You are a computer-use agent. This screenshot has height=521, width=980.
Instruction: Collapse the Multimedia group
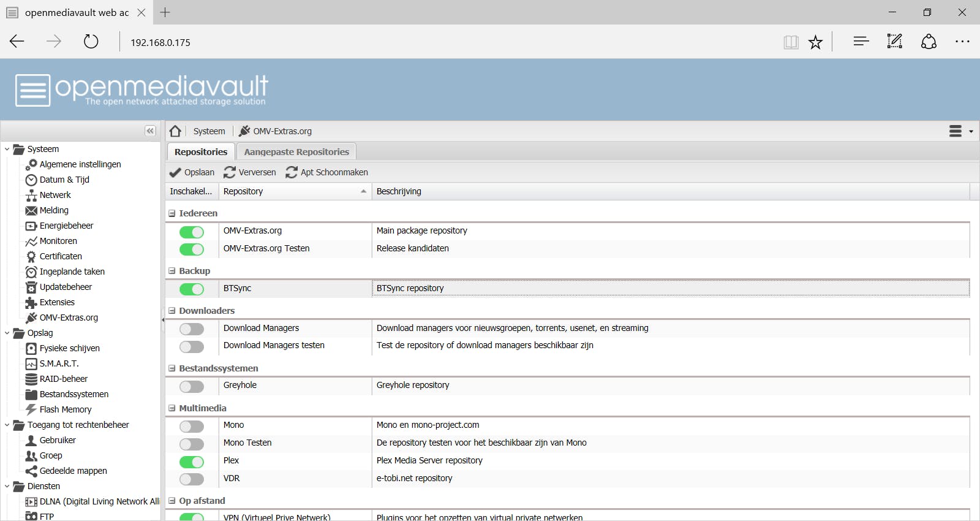172,408
